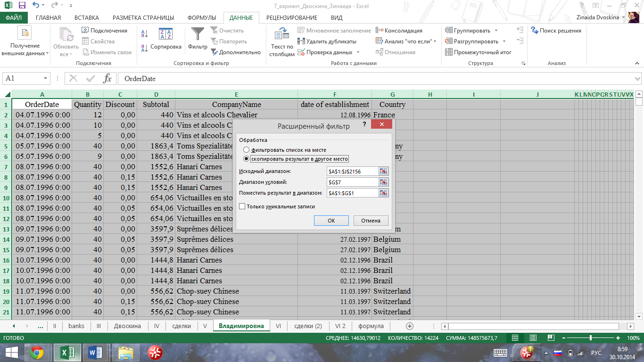Collapse dialog for Поместить результат range

383,193
